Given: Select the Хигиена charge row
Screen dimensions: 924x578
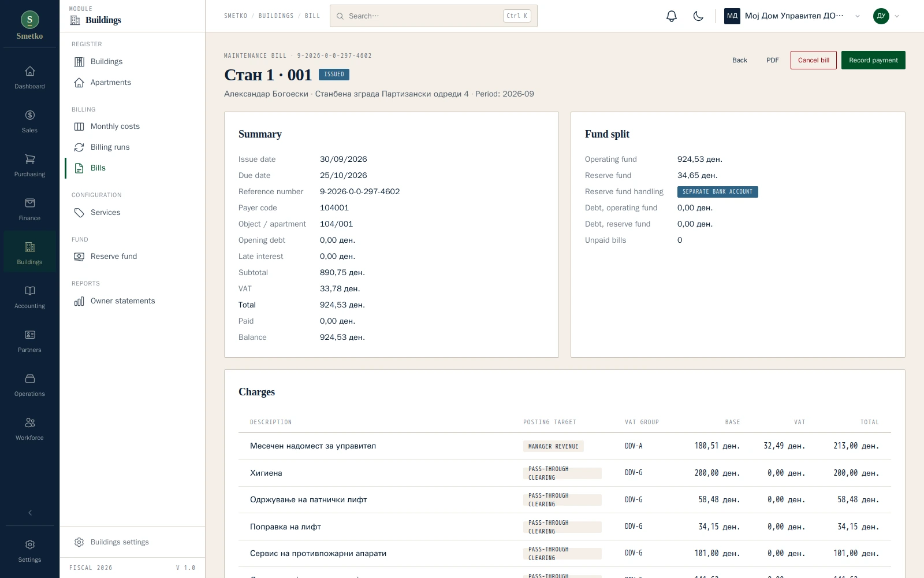Looking at the screenshot, I should tap(564, 473).
